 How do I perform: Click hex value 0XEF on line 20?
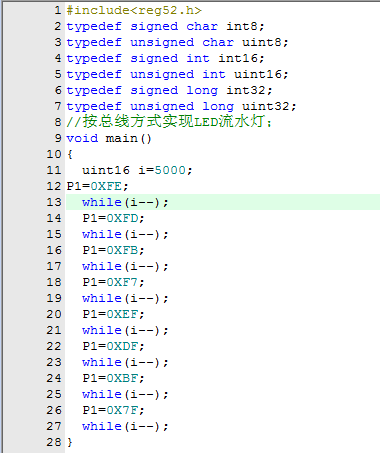point(123,314)
